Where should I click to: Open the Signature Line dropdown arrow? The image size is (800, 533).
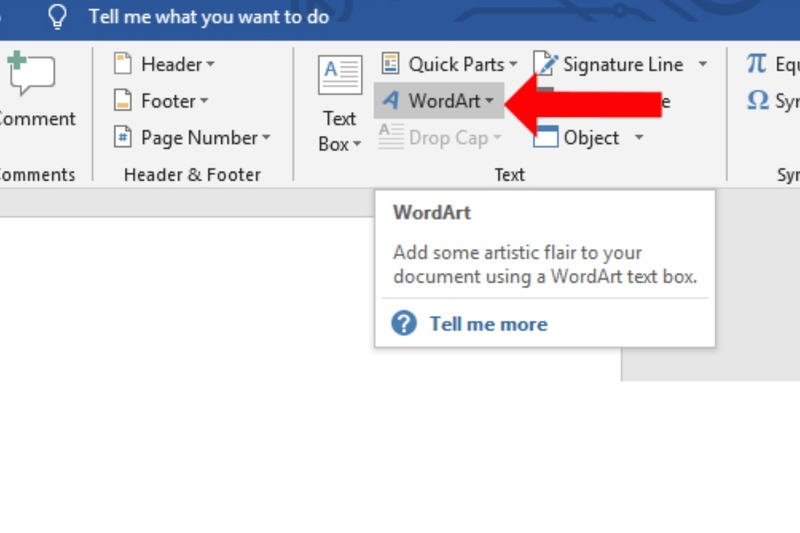[703, 64]
